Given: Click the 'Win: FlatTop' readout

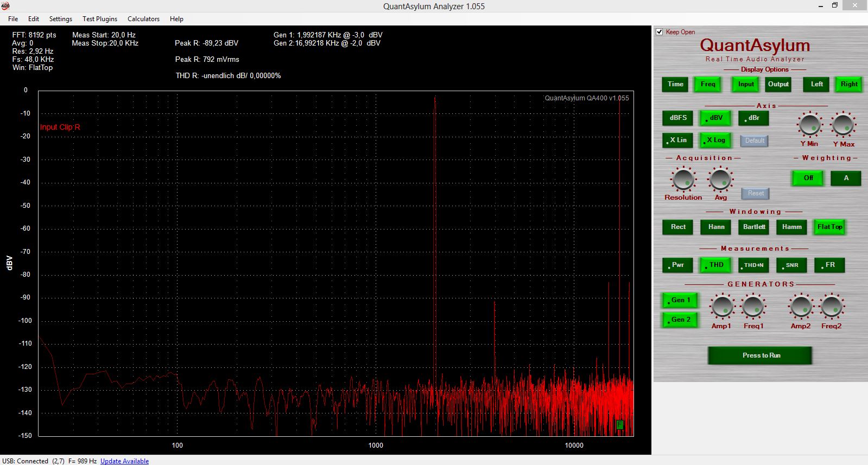Looking at the screenshot, I should click(x=33, y=68).
